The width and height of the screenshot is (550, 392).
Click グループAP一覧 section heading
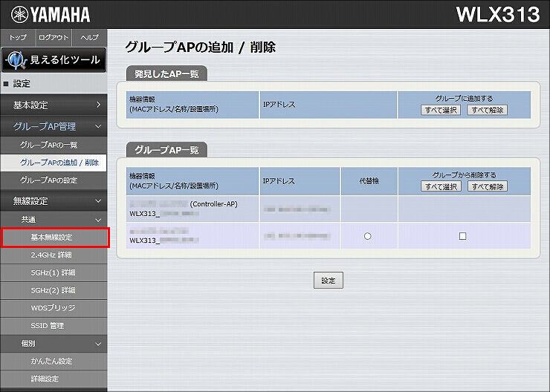[166, 150]
